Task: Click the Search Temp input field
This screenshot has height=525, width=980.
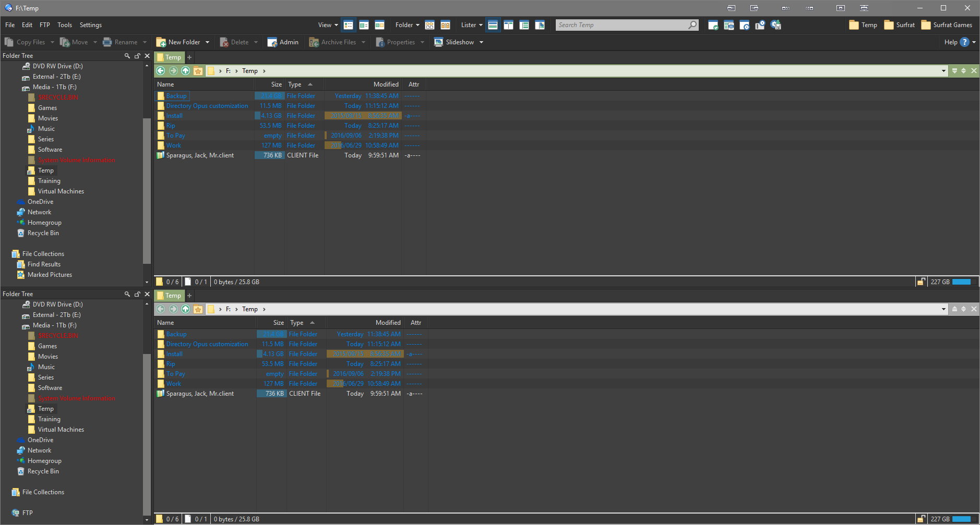Action: click(621, 25)
